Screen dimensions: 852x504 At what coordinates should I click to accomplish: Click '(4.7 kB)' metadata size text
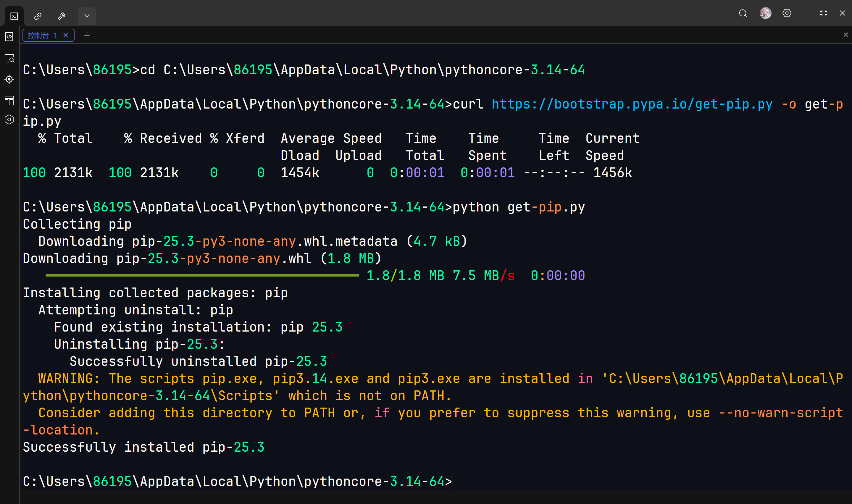pos(437,241)
